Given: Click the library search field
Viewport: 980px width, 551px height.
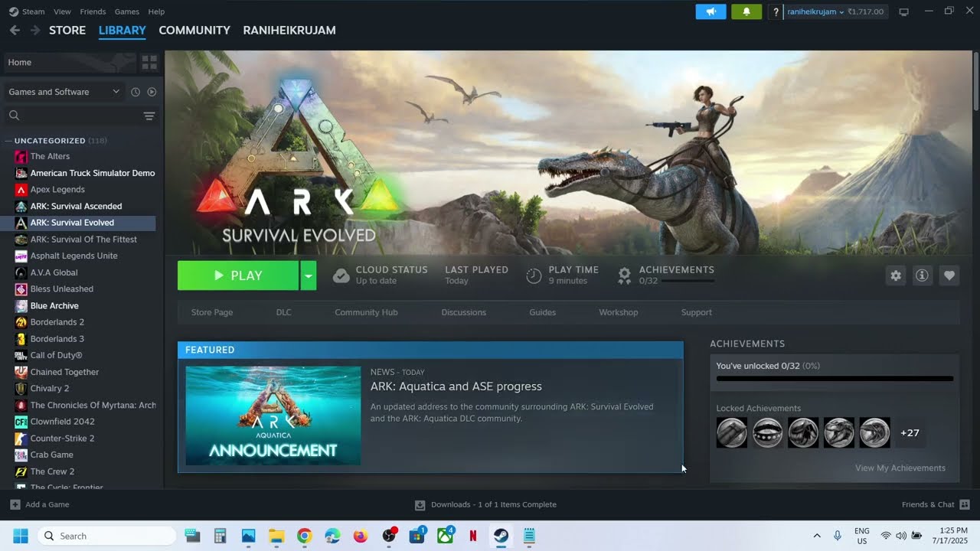Looking at the screenshot, I should [x=73, y=116].
